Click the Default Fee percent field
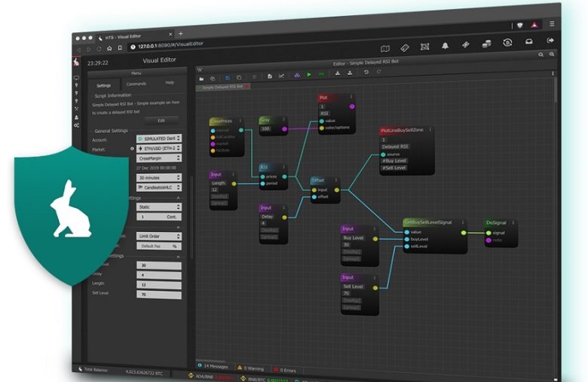588x382 pixels. point(159,246)
